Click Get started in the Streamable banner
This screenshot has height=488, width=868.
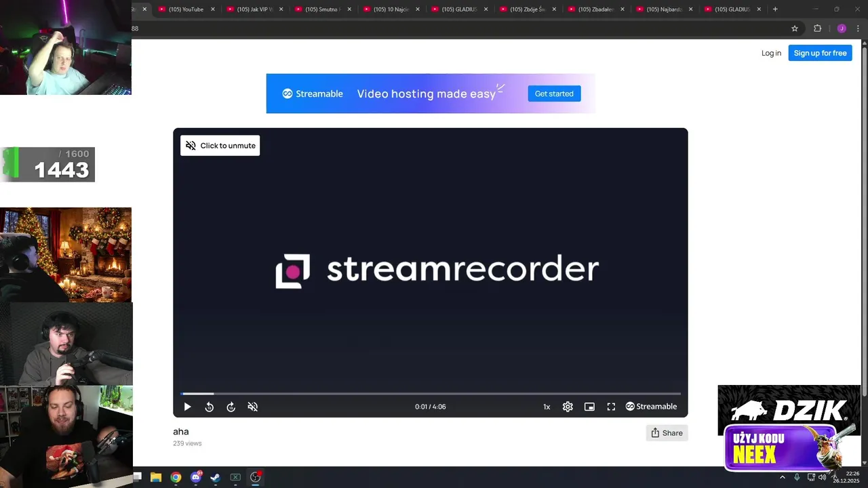[x=554, y=94]
